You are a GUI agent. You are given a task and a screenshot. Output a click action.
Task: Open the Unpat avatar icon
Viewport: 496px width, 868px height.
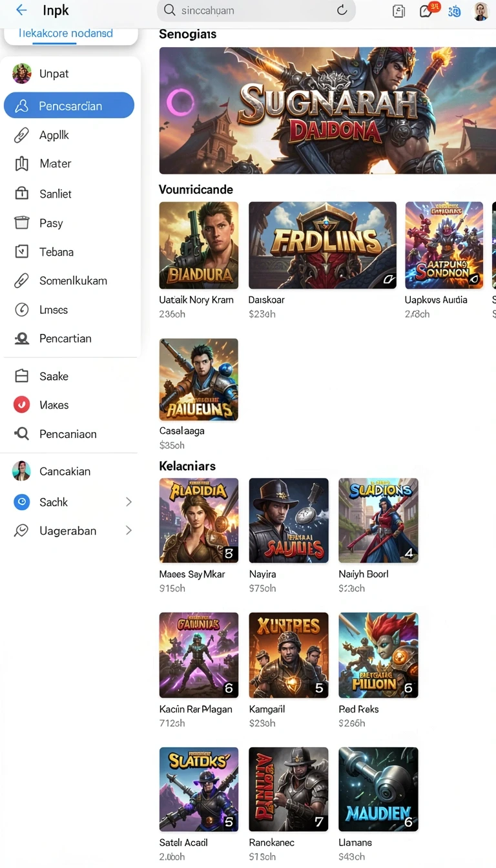coord(21,74)
